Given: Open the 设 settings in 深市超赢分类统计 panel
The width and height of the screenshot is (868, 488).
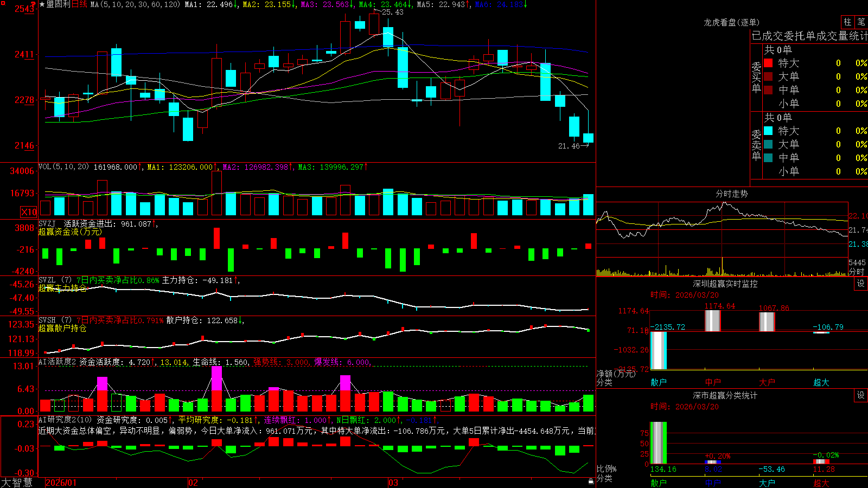Looking at the screenshot, I should (x=861, y=395).
